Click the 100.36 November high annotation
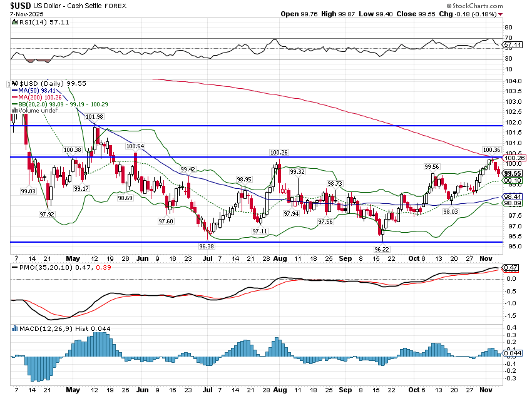This screenshot has width=532, height=396. (491, 150)
